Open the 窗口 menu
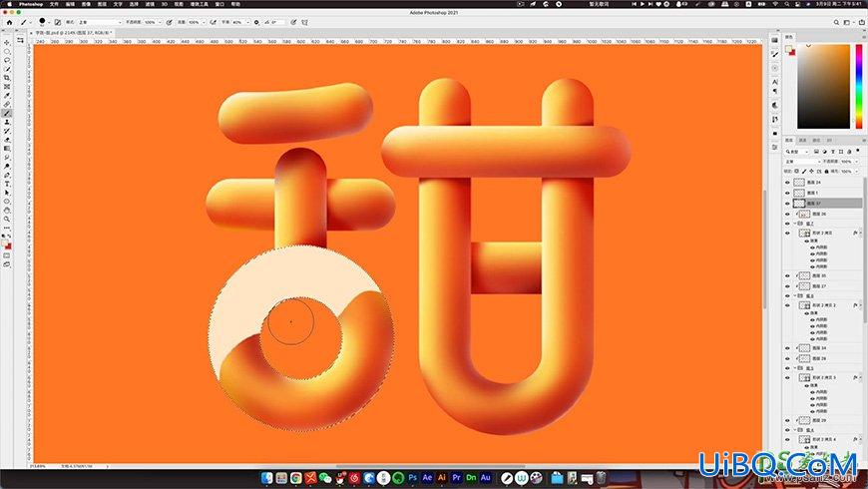868x489 pixels. coord(219,4)
